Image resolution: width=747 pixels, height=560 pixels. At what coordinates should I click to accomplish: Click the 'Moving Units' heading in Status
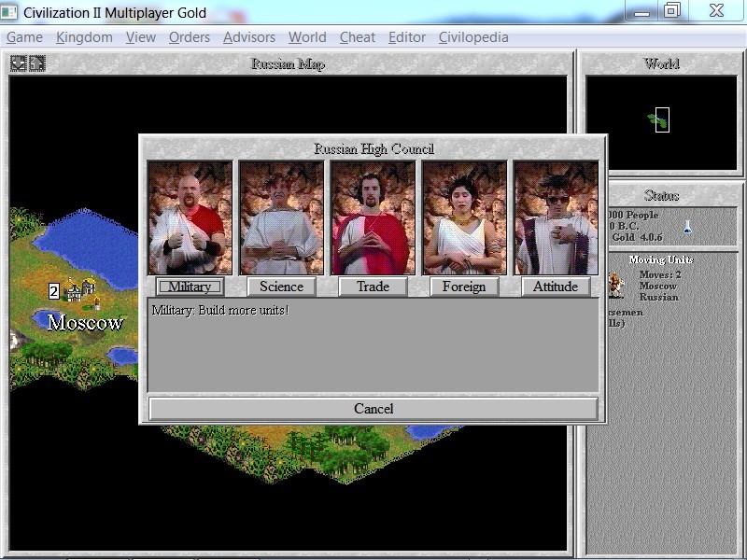point(661,259)
